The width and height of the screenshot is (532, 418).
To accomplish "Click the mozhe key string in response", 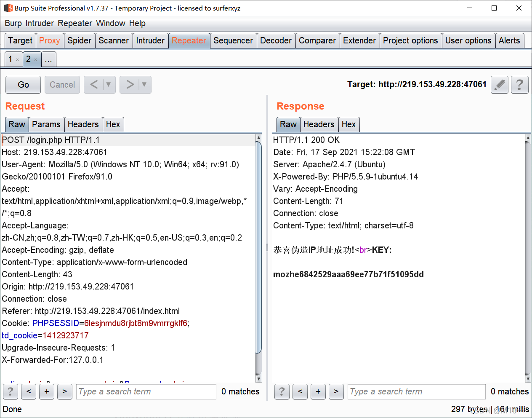I will [348, 274].
